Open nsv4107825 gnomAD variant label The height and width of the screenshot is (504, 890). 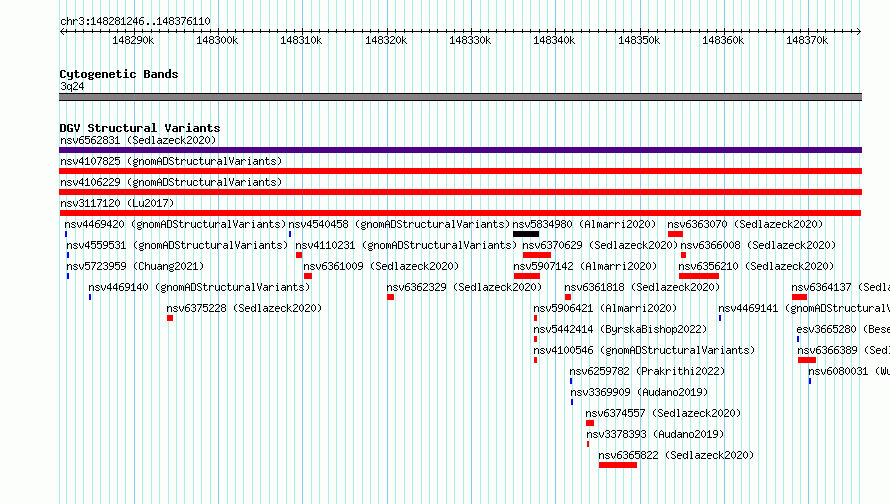pyautogui.click(x=171, y=161)
